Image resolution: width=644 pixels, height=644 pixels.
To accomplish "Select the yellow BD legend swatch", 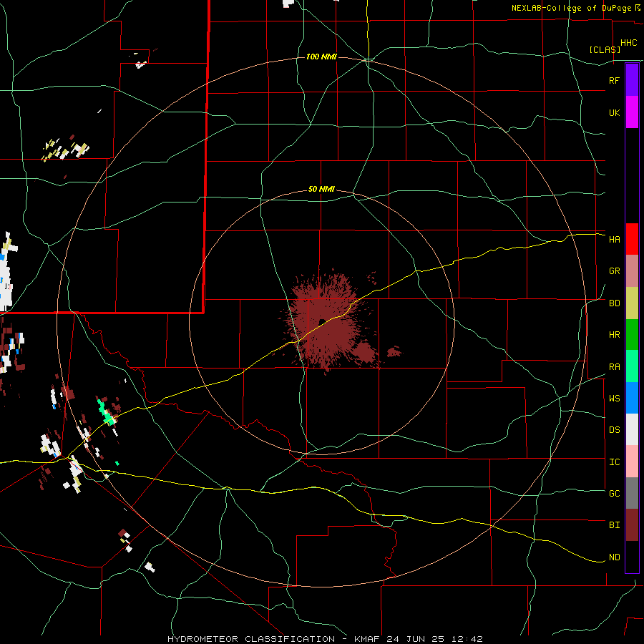I will point(632,303).
